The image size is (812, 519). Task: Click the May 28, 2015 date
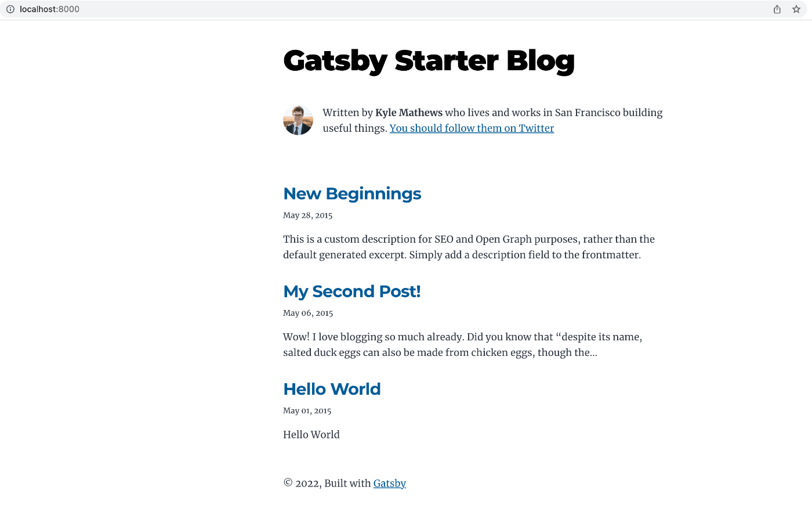tap(307, 215)
